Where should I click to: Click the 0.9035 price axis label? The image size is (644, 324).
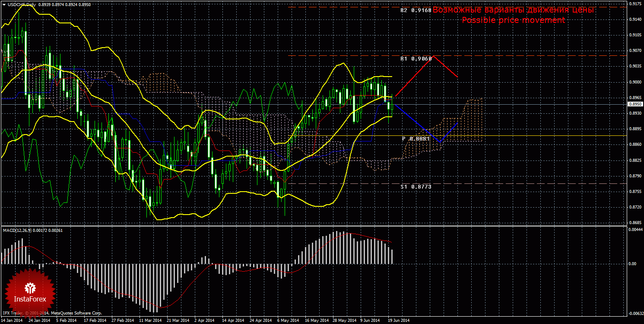[634, 66]
